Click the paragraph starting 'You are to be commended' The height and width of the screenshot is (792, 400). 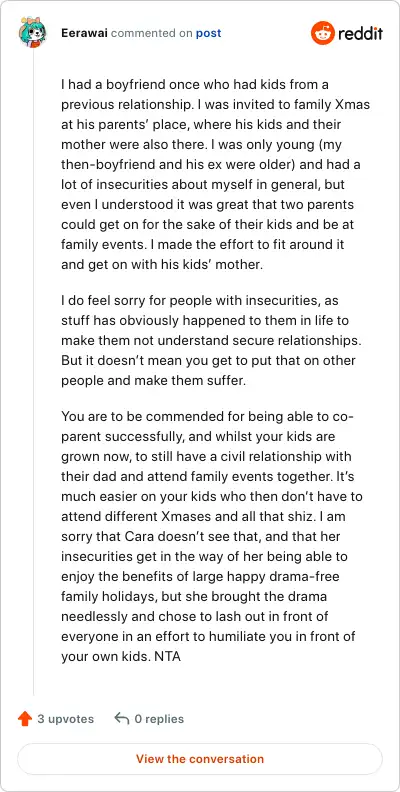(x=212, y=538)
